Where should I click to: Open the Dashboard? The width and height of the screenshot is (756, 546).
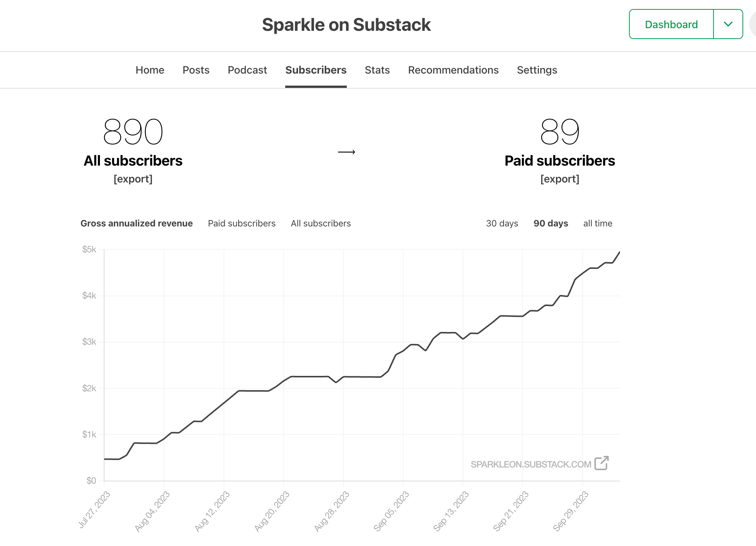click(x=671, y=24)
